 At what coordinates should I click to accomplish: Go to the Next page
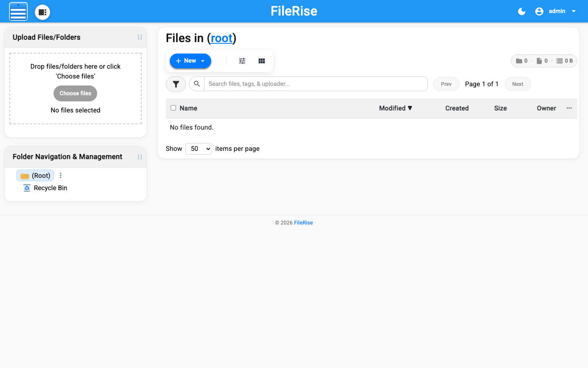point(518,84)
